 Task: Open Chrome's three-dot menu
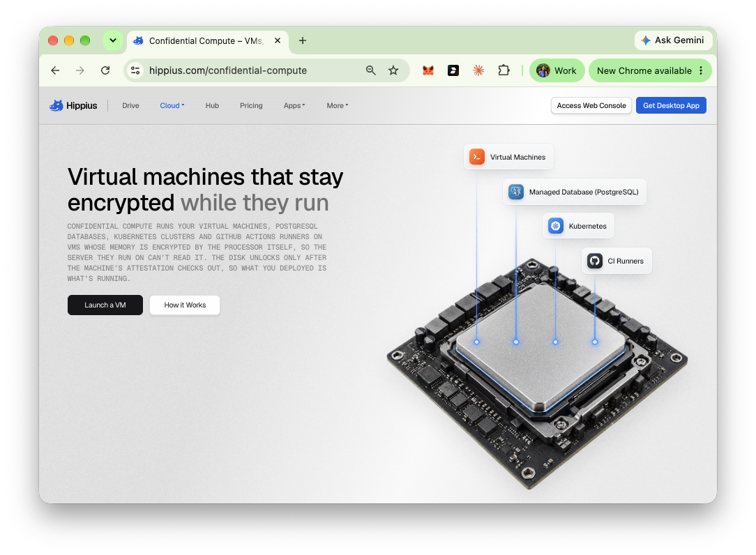click(701, 70)
